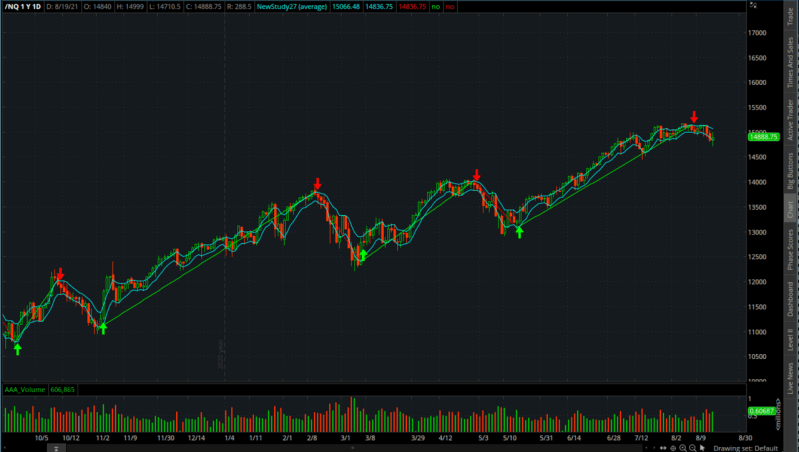Viewport: 799px width, 452px height.
Task: Click the 13000 price axis label
Action: tap(757, 232)
